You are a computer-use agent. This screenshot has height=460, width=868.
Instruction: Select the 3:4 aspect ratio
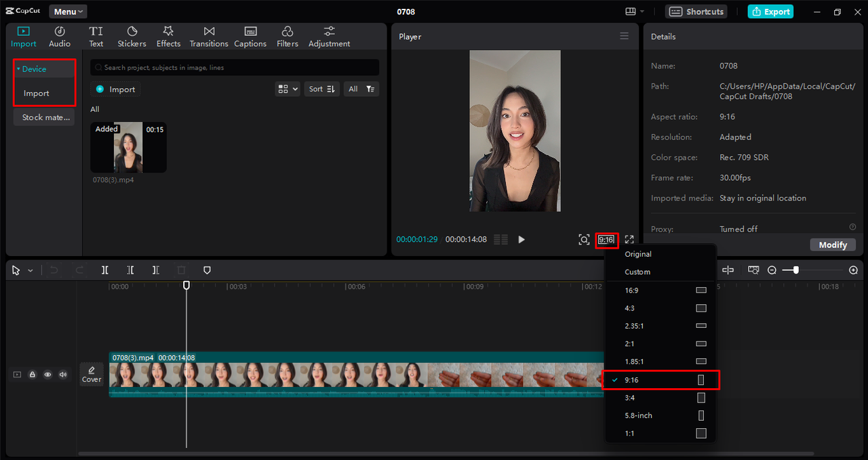coord(660,398)
